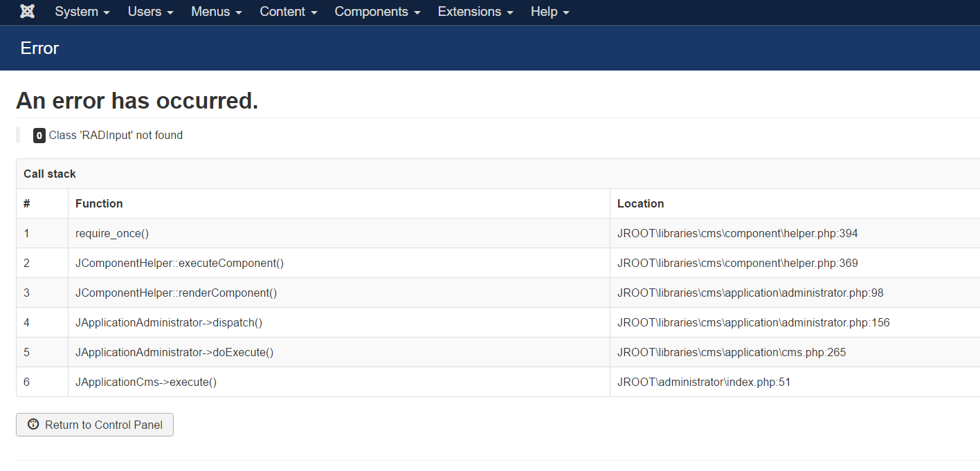Click the administrator\index.php:51 location cell
Screen dimensions: 980x471
pyautogui.click(x=704, y=382)
